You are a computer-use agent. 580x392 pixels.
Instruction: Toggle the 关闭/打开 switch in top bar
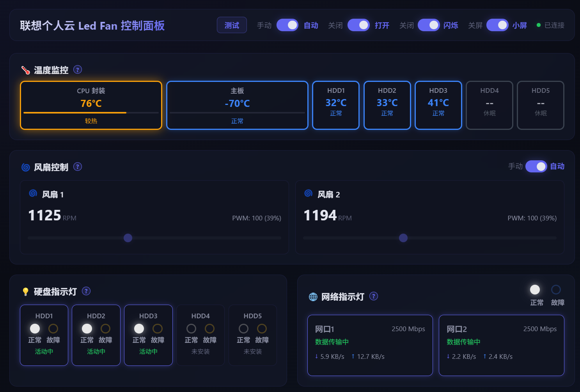click(358, 25)
